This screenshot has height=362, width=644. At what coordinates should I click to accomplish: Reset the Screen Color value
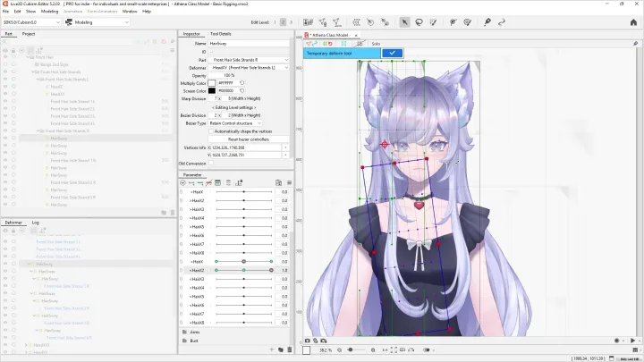[x=241, y=90]
